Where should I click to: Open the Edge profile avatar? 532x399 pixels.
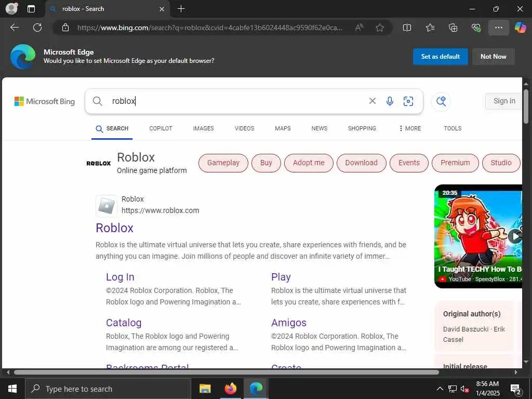click(11, 9)
